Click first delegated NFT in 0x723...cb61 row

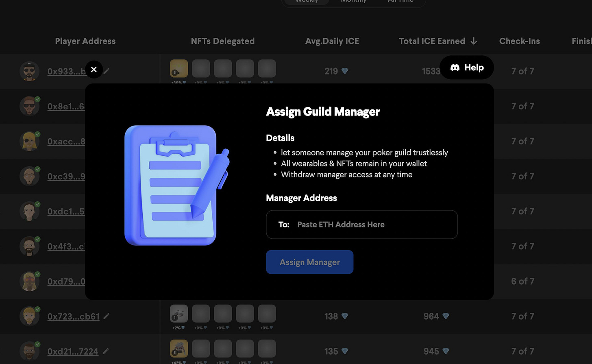tap(179, 314)
